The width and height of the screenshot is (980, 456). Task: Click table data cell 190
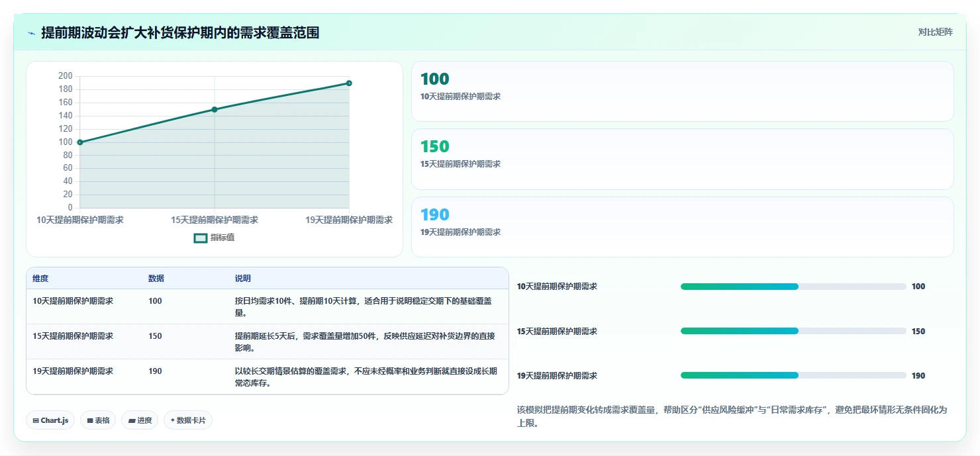coord(155,371)
